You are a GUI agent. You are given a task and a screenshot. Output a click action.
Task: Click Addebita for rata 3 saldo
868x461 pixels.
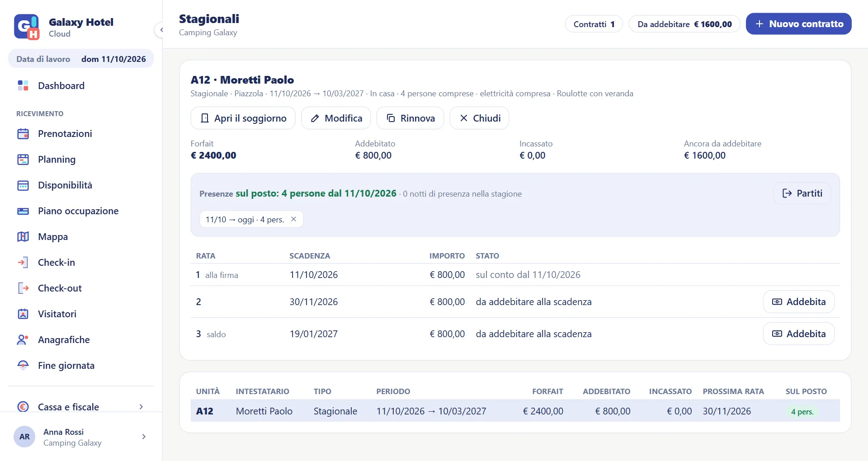(x=798, y=334)
